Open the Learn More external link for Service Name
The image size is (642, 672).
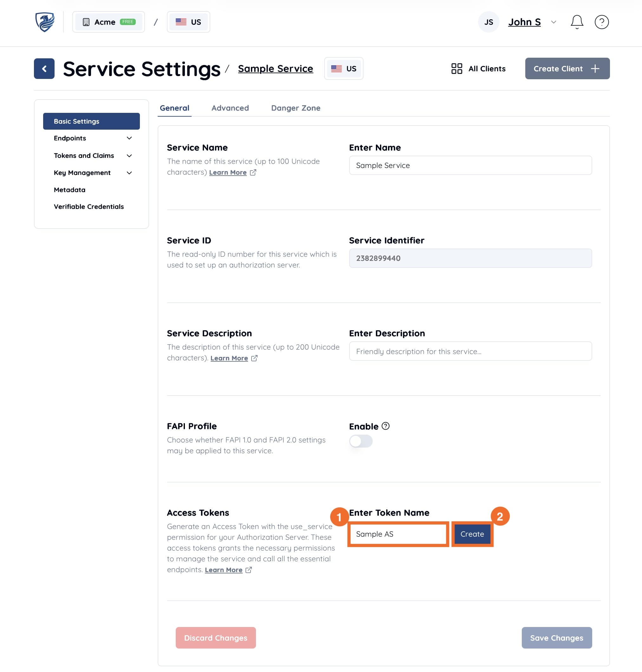coord(228,172)
